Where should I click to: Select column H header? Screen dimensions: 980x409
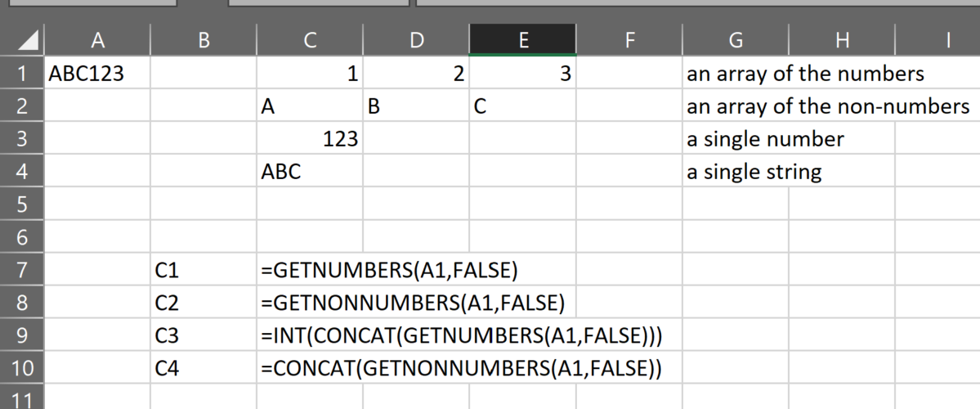[842, 40]
